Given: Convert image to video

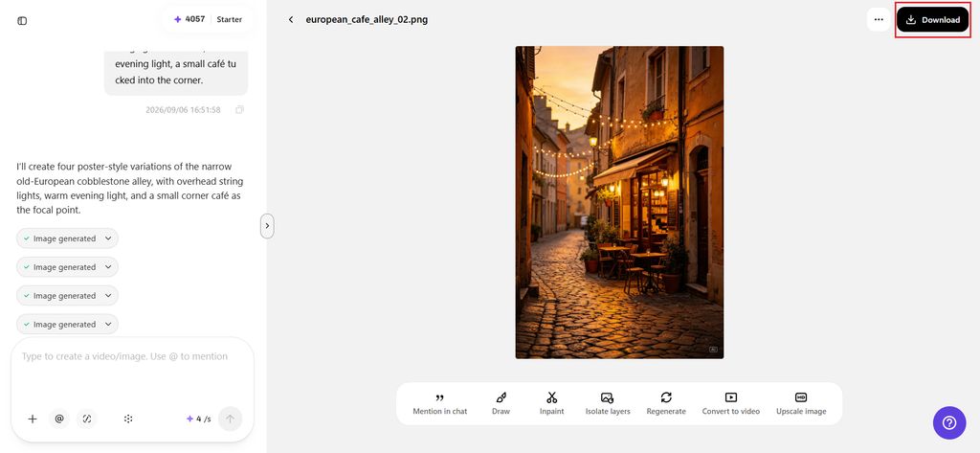Looking at the screenshot, I should pos(730,403).
